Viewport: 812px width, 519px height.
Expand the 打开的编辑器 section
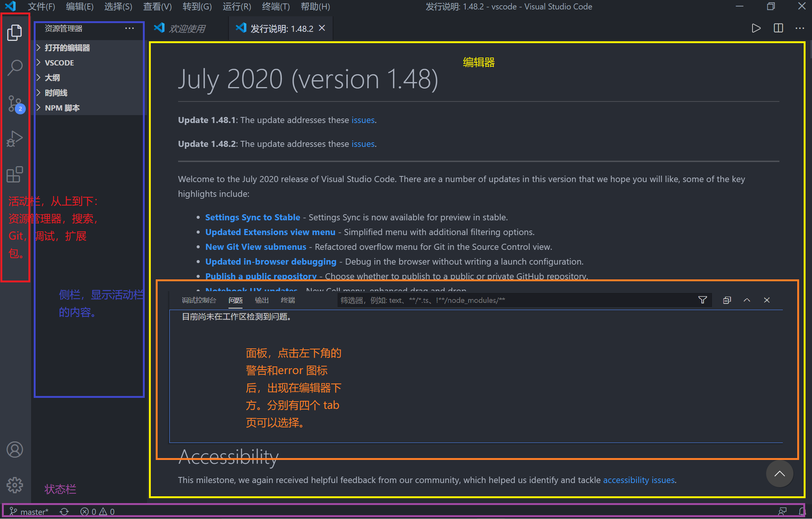pos(89,48)
